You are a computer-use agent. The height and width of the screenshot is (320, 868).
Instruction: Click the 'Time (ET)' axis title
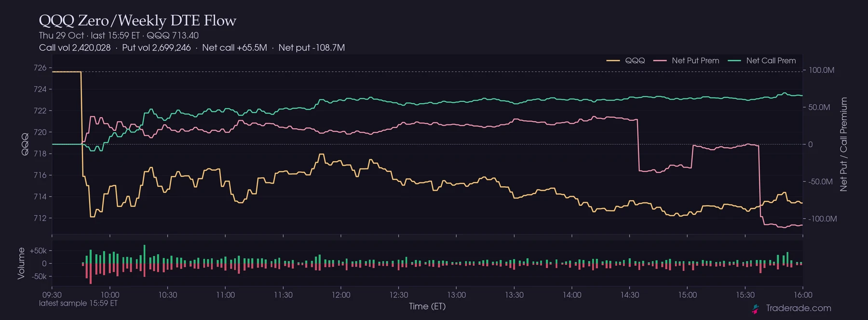[x=427, y=306]
